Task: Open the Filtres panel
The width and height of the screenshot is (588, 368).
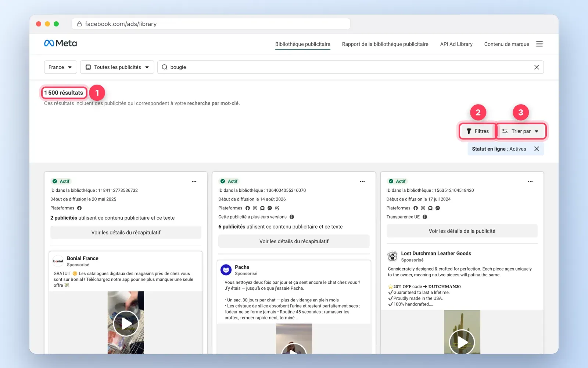Action: pyautogui.click(x=477, y=131)
